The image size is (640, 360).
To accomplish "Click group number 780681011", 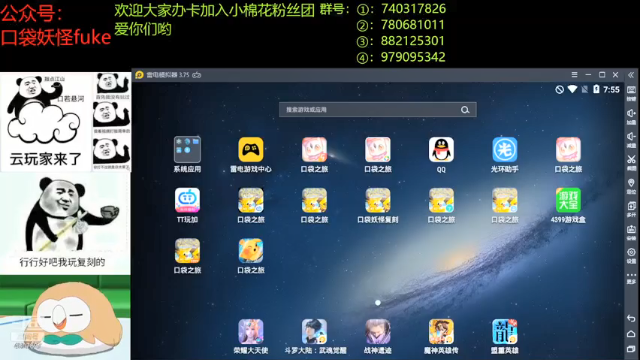I will pos(412,25).
